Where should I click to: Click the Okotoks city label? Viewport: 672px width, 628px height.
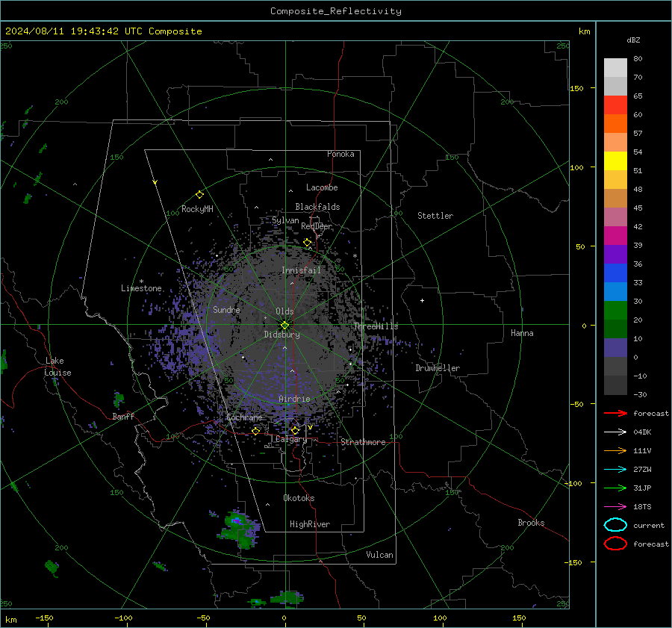[x=299, y=498]
